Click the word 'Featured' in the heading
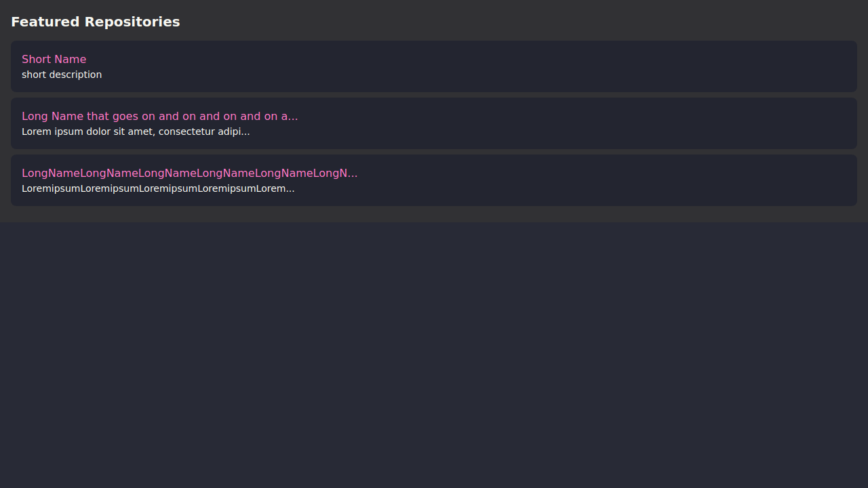The width and height of the screenshot is (868, 488). [45, 22]
